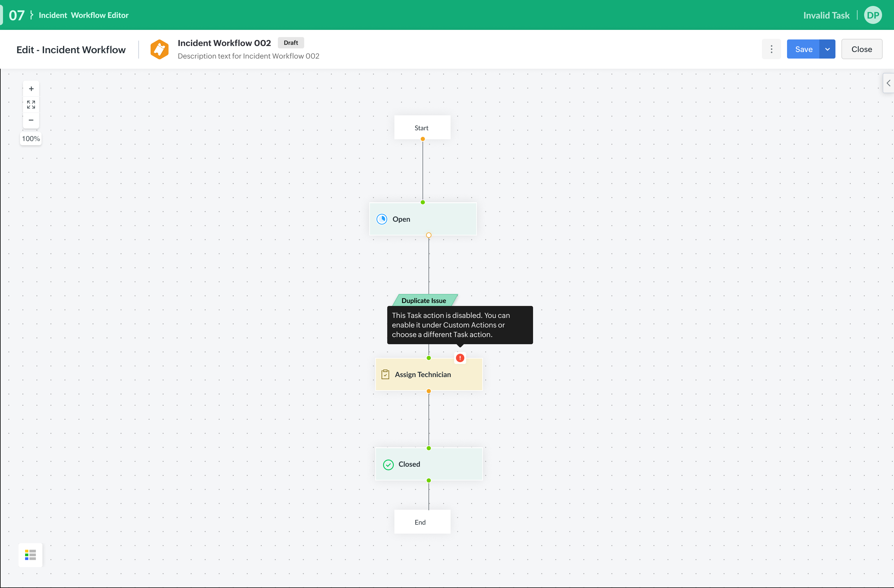
Task: Click the Assign Technician clipboard icon
Action: (x=385, y=374)
